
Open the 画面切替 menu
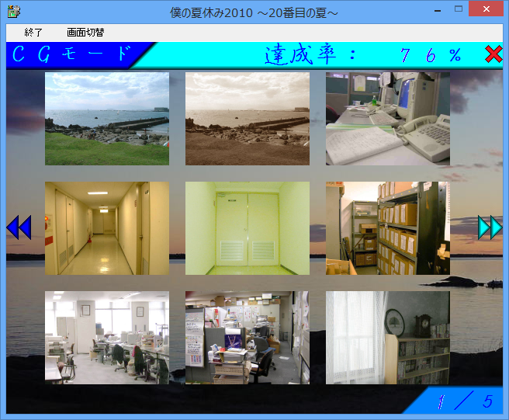click(85, 33)
